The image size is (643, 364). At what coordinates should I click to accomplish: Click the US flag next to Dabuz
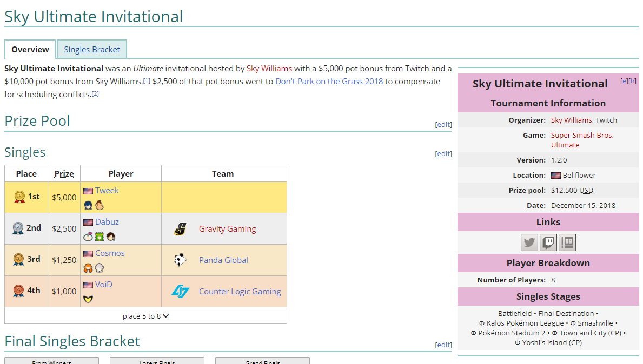click(88, 223)
